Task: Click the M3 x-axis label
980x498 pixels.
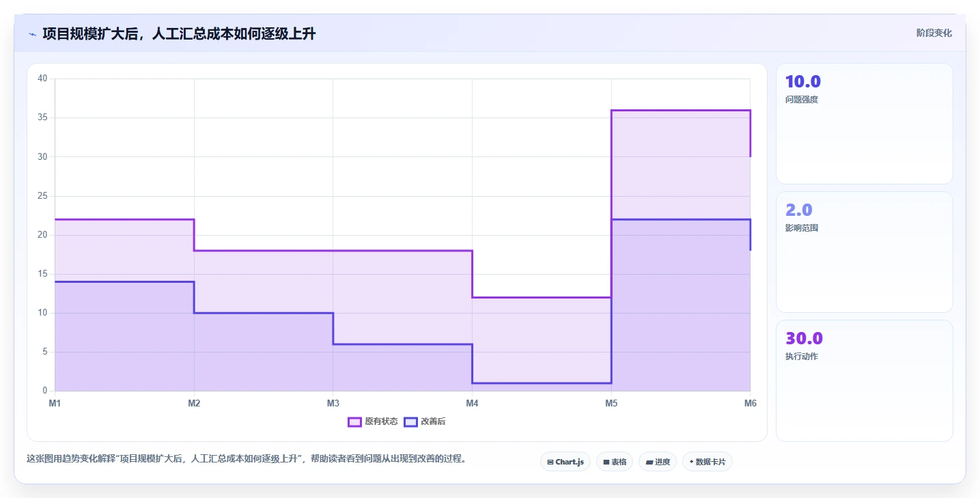Action: pyautogui.click(x=333, y=403)
